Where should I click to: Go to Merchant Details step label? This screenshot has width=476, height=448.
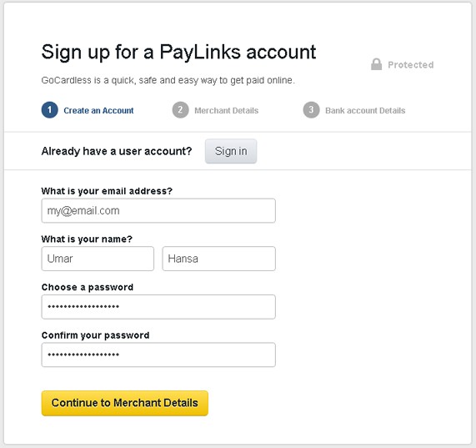tap(227, 111)
